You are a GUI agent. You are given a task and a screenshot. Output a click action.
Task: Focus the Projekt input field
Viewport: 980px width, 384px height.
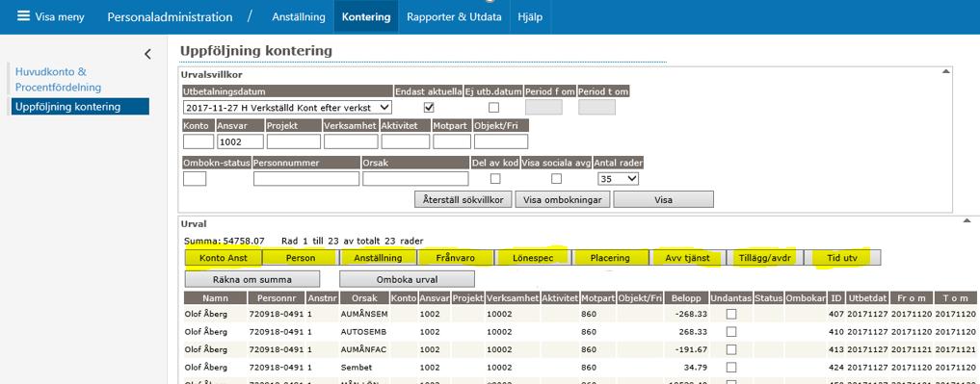[x=294, y=141]
